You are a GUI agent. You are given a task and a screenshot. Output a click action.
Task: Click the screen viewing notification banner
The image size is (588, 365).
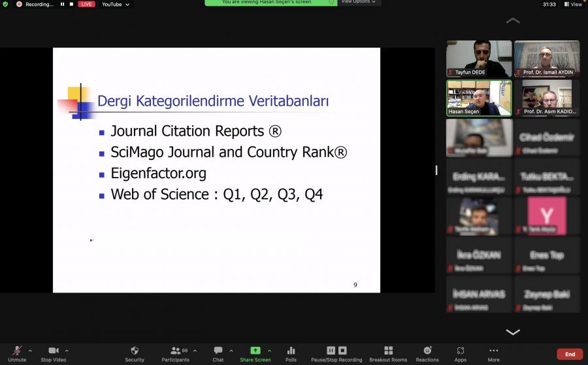pos(270,2)
